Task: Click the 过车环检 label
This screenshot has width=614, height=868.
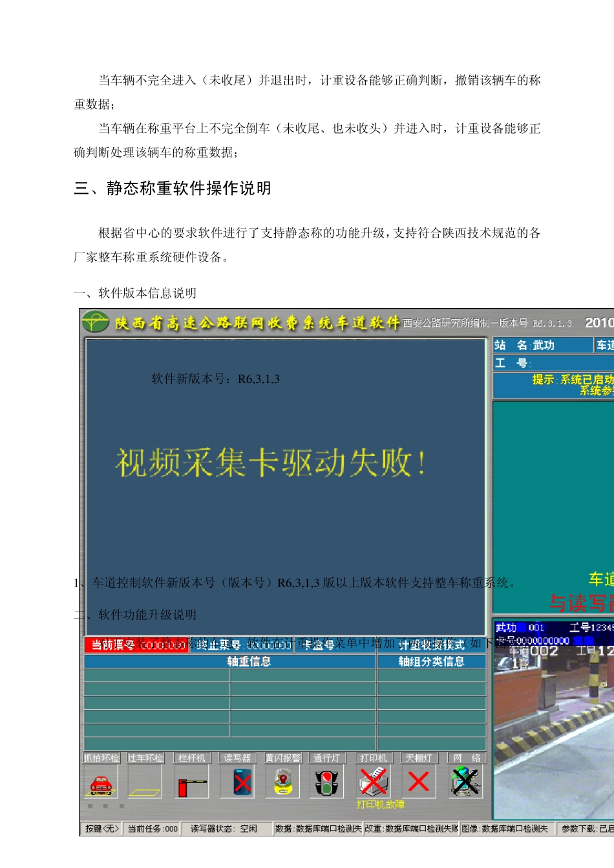Action: [145, 758]
